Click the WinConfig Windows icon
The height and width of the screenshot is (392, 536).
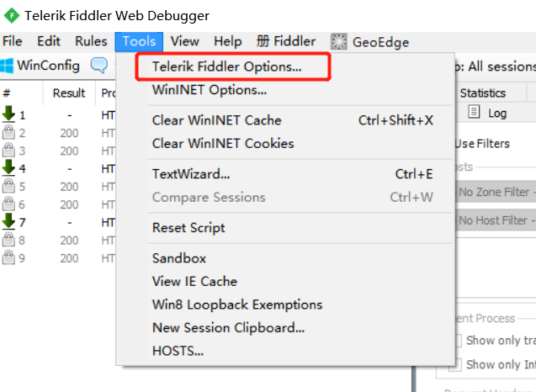tap(7, 66)
